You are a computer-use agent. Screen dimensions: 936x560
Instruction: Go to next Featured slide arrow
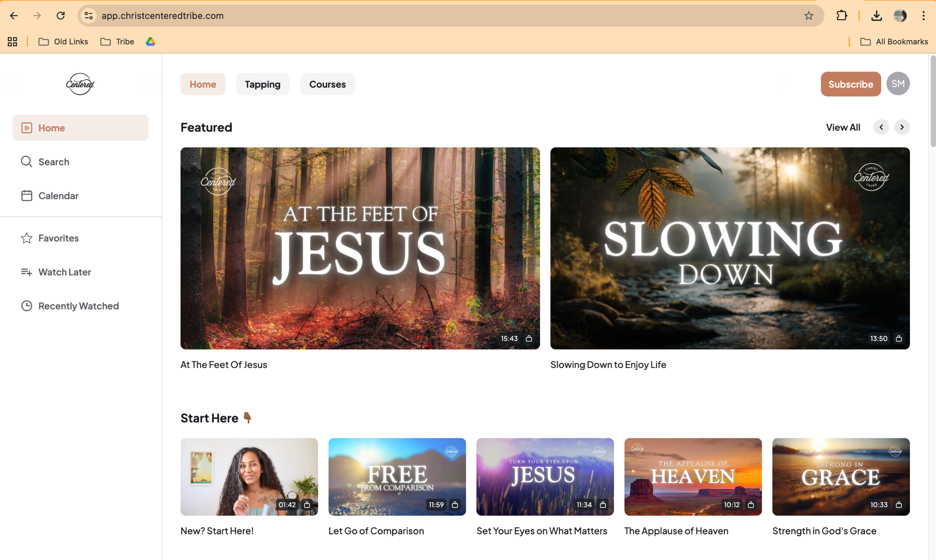tap(901, 127)
